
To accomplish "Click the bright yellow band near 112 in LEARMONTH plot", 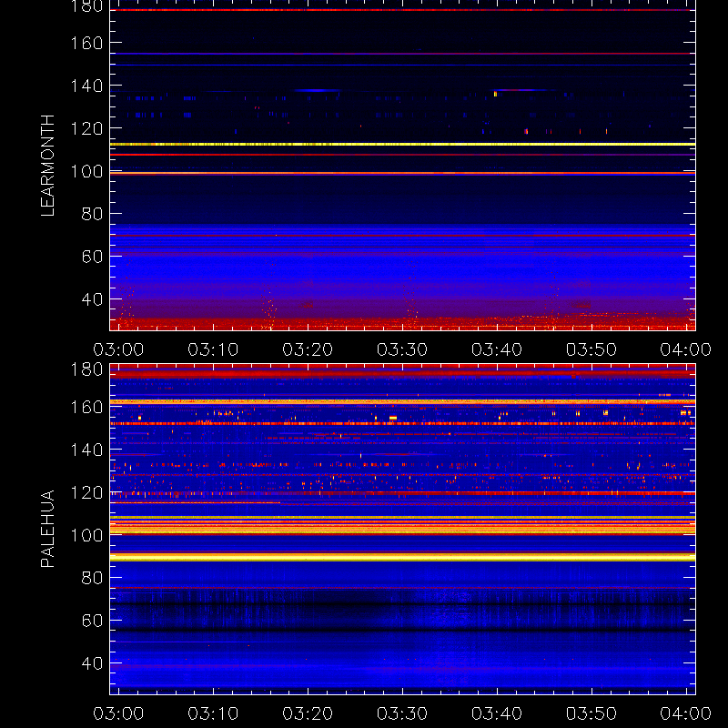I will [x=402, y=145].
